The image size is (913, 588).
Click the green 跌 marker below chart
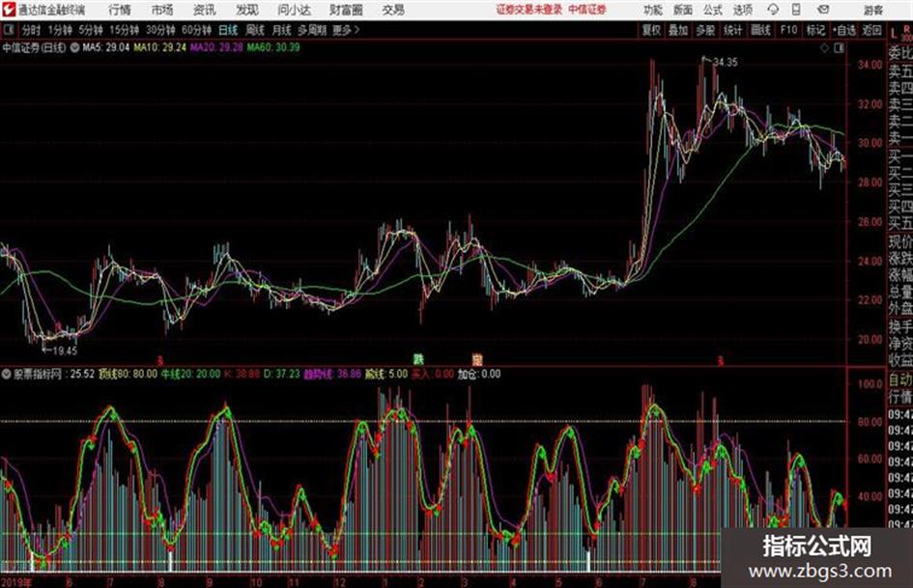418,359
